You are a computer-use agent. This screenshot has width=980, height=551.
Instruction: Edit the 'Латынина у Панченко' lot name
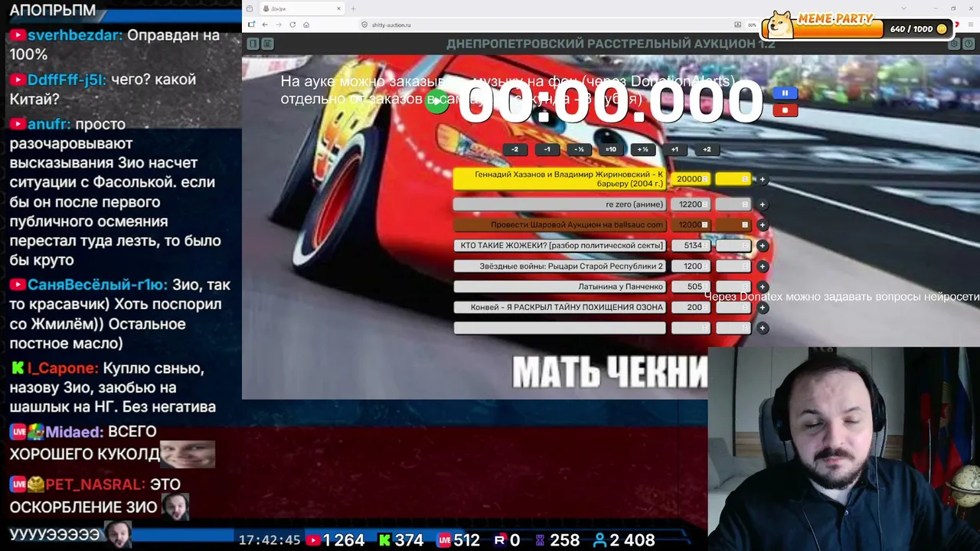click(560, 287)
